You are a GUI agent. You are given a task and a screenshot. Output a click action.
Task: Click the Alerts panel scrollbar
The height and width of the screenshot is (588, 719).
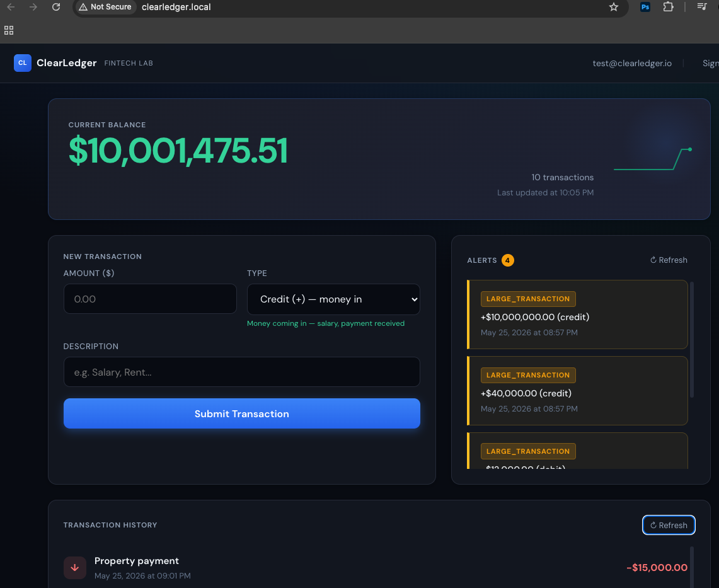click(x=692, y=340)
